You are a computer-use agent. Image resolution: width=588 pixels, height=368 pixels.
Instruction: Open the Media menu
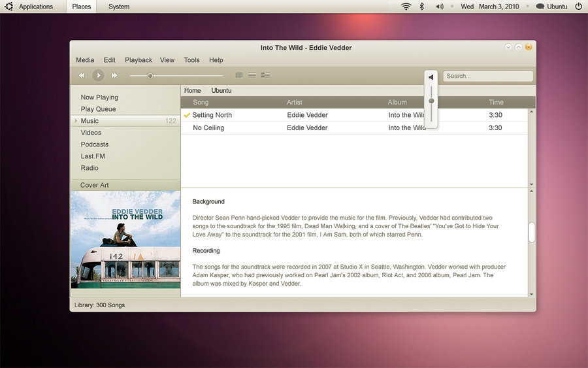(x=85, y=60)
